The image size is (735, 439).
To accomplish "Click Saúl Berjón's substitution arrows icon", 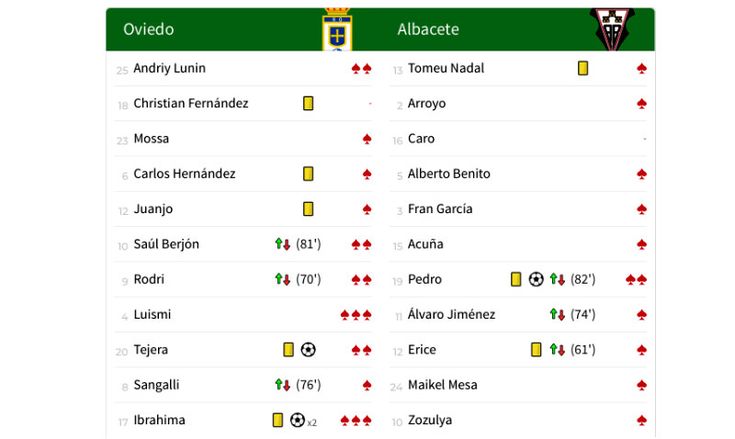I will click(283, 244).
